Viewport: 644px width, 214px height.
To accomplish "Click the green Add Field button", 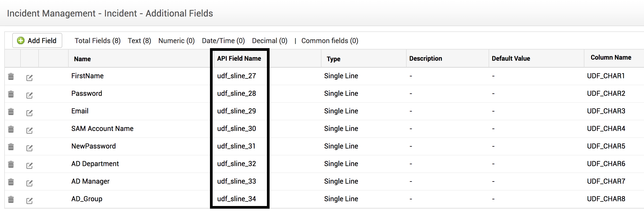I will 37,40.
